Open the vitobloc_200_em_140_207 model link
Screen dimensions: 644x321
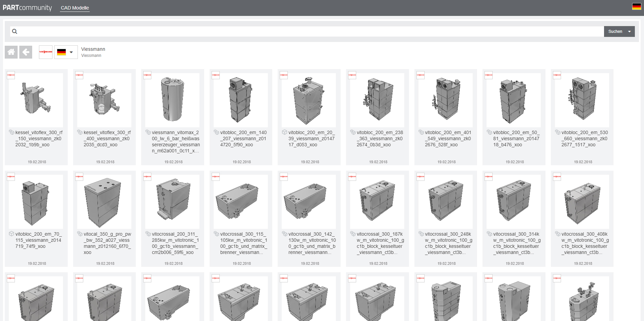(243, 138)
